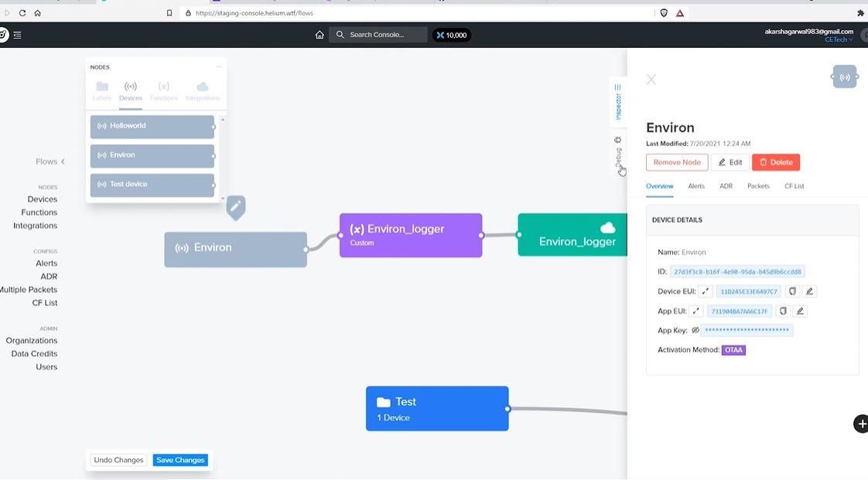This screenshot has height=480, width=868.
Task: Open the Integrations cloud tab in Nodes panel
Action: (203, 91)
